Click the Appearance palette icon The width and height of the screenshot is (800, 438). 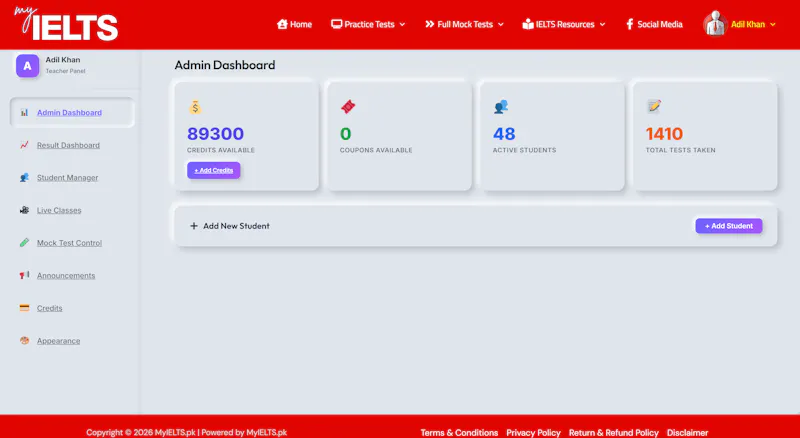point(24,340)
